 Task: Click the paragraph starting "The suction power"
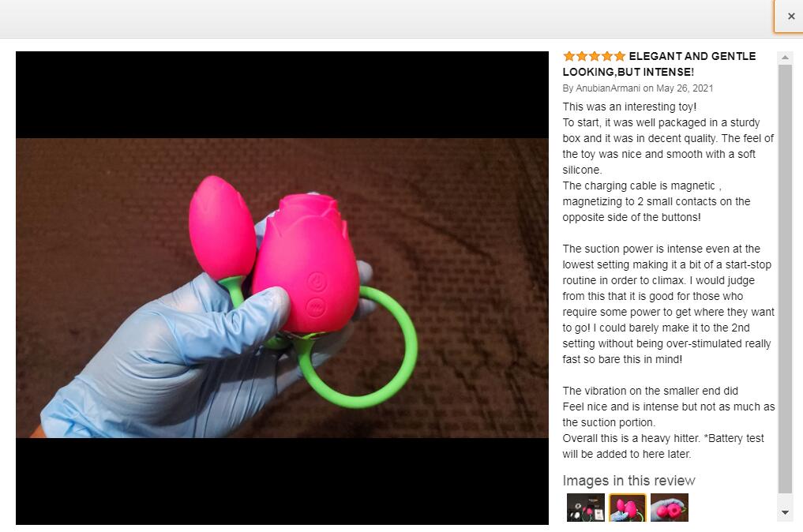point(668,304)
